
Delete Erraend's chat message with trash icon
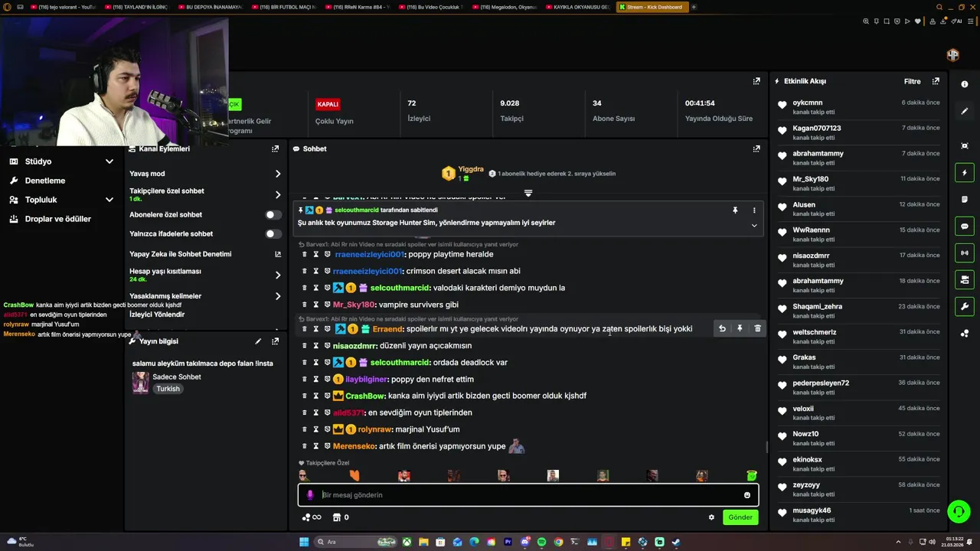pos(757,328)
